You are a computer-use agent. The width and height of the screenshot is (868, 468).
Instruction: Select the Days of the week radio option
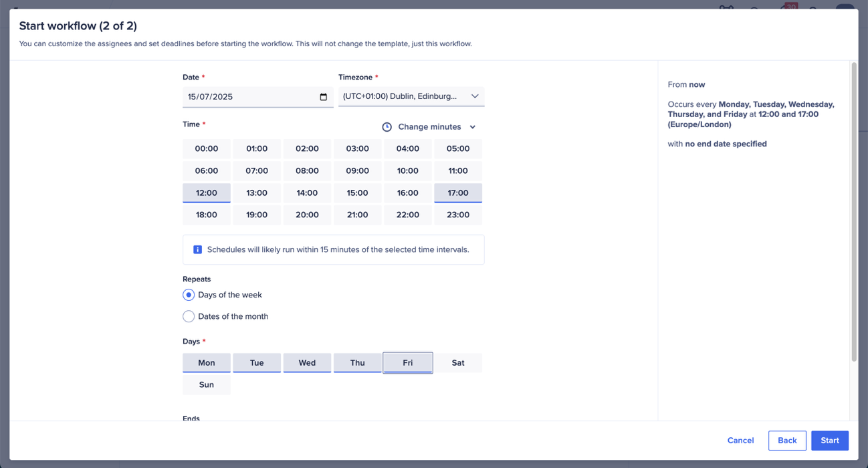pyautogui.click(x=189, y=295)
